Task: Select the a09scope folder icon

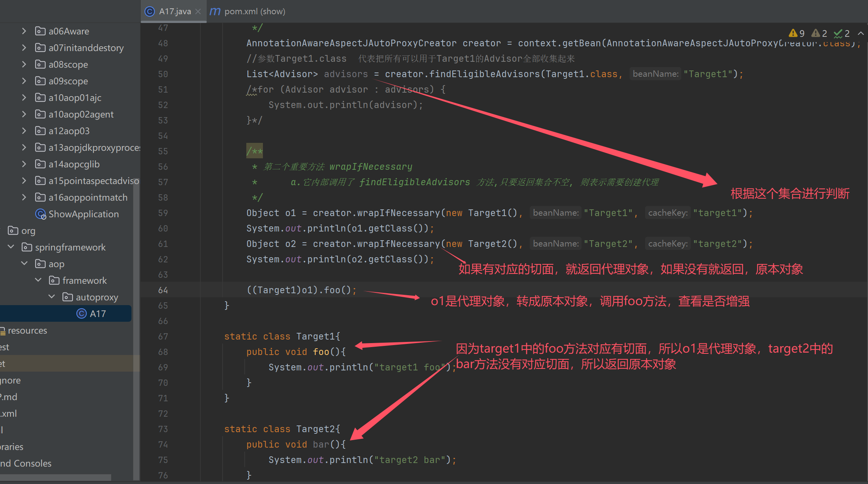Action: pyautogui.click(x=40, y=81)
